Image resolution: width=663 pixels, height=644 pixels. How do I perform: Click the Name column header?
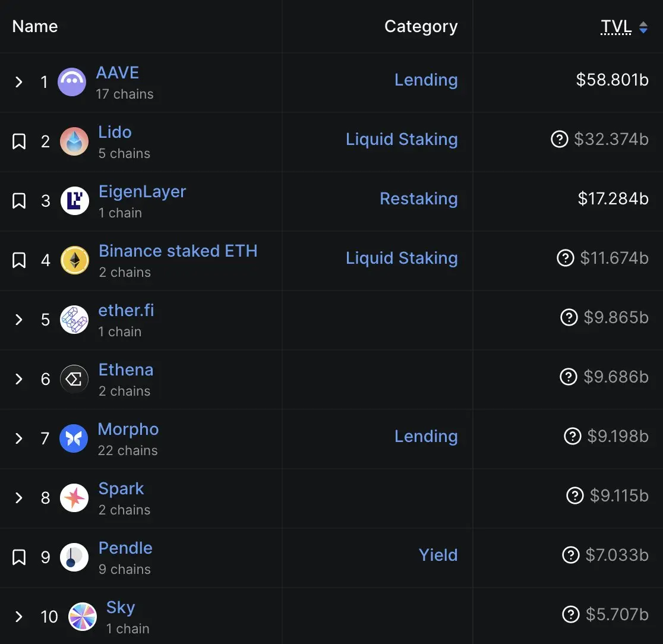[x=35, y=26]
